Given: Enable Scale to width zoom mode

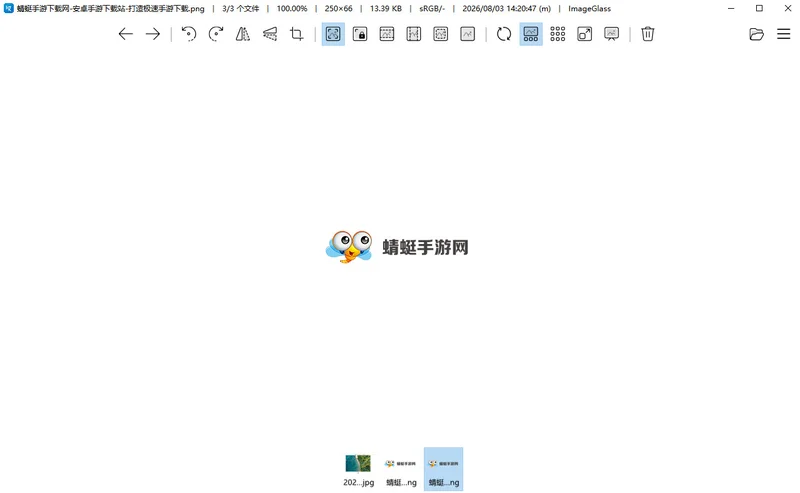Looking at the screenshot, I should (x=387, y=34).
